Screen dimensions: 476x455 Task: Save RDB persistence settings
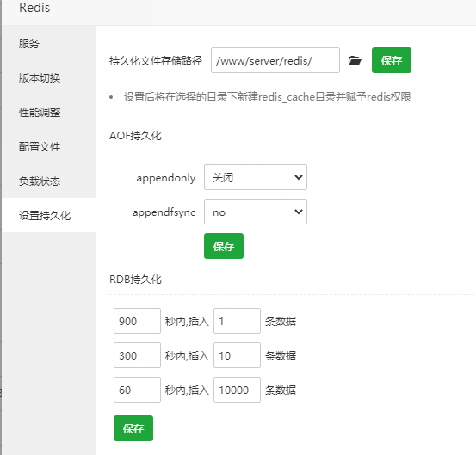(x=133, y=428)
